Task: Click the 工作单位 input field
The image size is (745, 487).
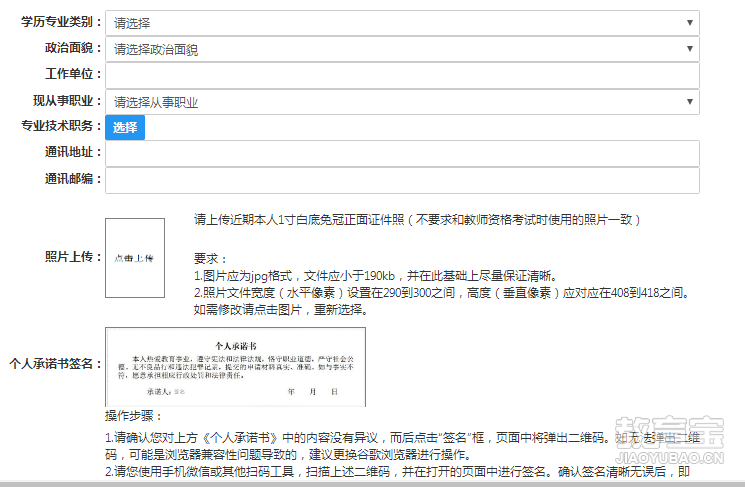Action: 402,75
